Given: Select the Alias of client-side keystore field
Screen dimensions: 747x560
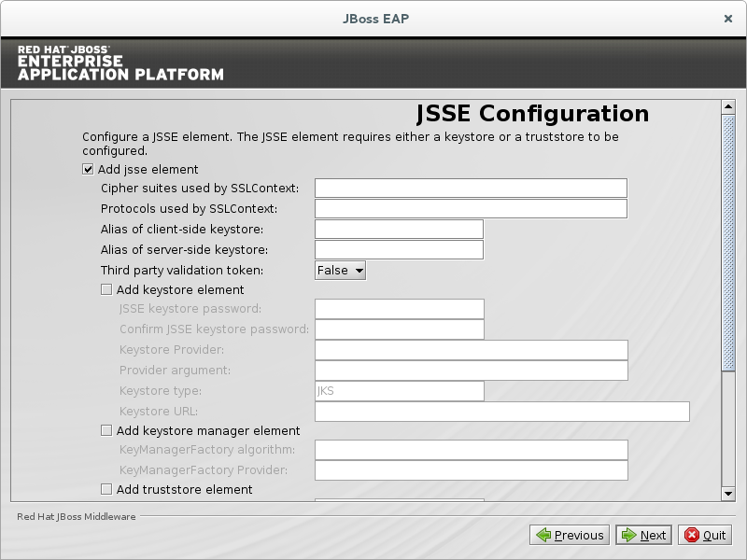Looking at the screenshot, I should (x=399, y=230).
